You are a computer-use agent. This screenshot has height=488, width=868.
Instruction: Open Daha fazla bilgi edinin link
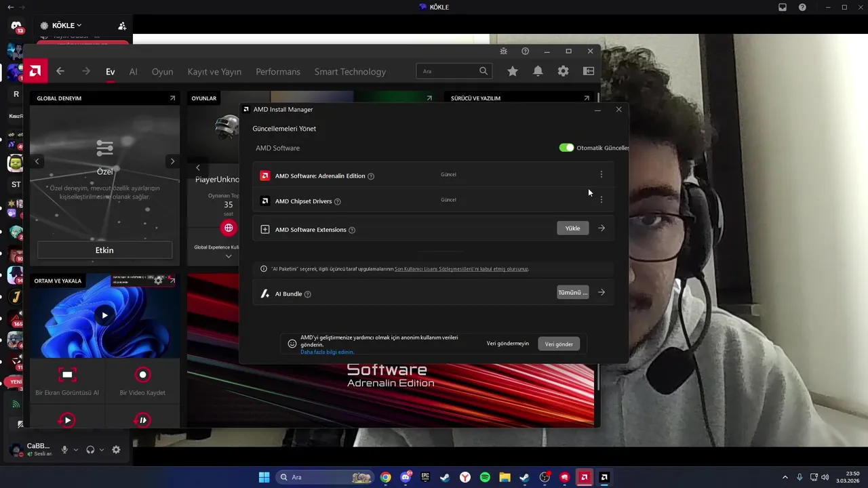point(328,352)
